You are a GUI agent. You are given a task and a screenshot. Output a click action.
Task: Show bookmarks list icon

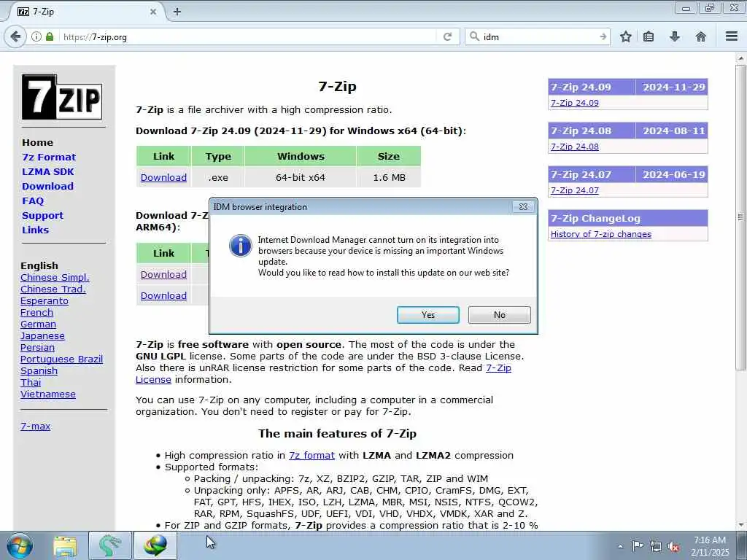tap(649, 36)
